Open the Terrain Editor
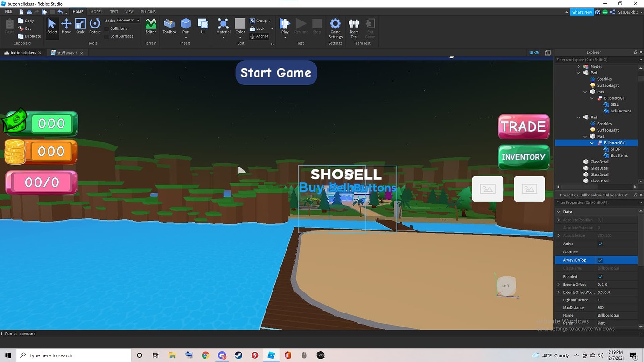 151,26
